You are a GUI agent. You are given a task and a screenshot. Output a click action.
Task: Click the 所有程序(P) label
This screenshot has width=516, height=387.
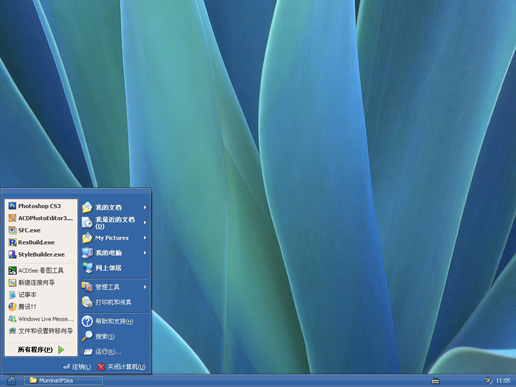click(35, 349)
